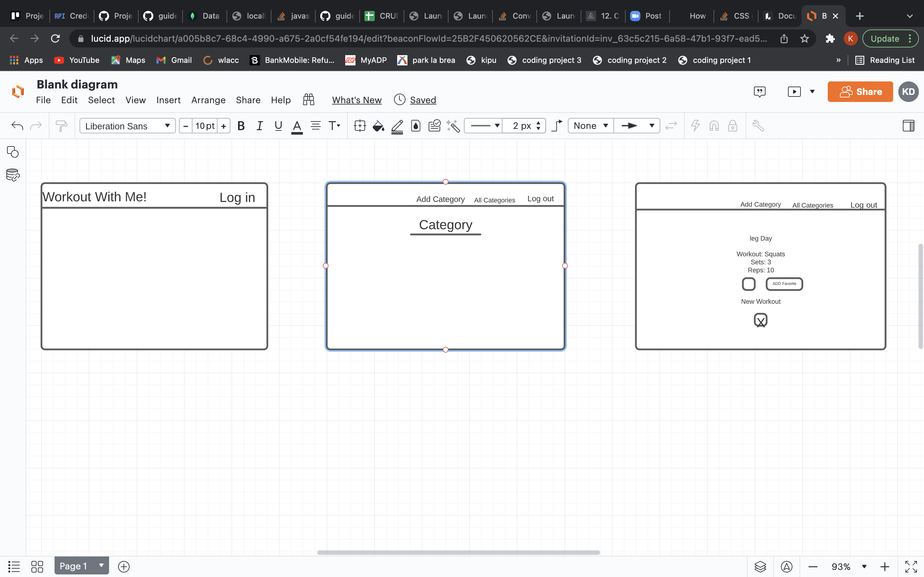Toggle bold text formatting
This screenshot has height=577, width=924.
coord(241,126)
